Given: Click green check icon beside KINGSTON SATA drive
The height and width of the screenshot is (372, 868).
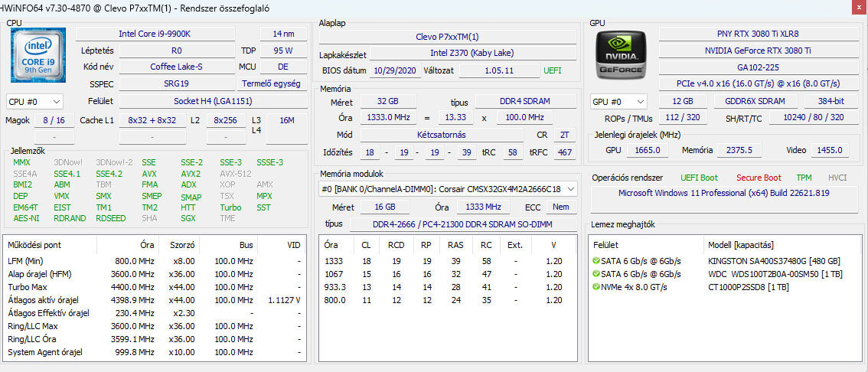Looking at the screenshot, I should tap(596, 261).
